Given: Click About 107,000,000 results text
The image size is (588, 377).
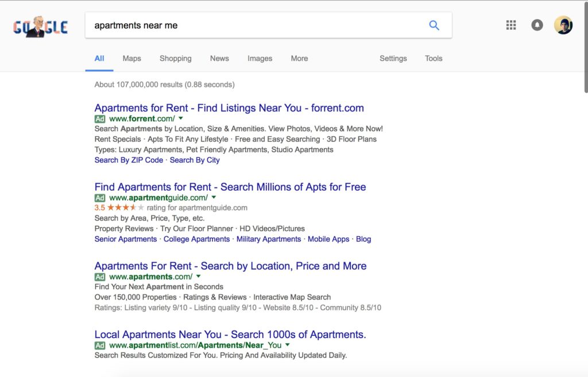Looking at the screenshot, I should pyautogui.click(x=165, y=84).
